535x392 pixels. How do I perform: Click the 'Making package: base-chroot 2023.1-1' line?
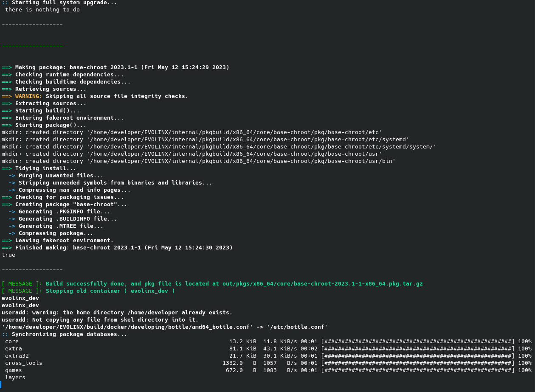click(115, 67)
